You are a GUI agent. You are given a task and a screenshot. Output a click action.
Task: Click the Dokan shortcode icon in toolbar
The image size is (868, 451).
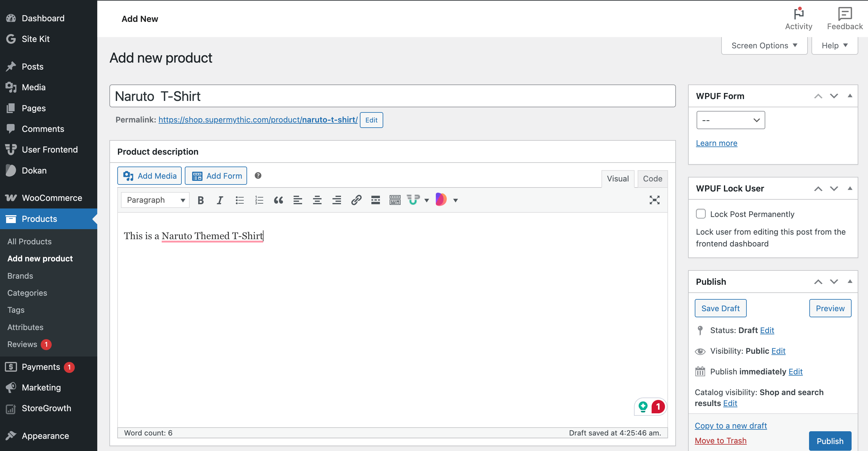coord(441,199)
